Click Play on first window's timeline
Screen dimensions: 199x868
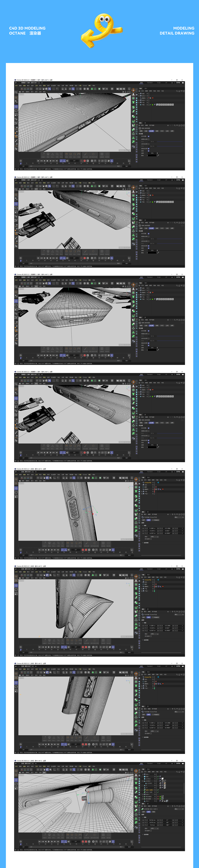pos(47,161)
